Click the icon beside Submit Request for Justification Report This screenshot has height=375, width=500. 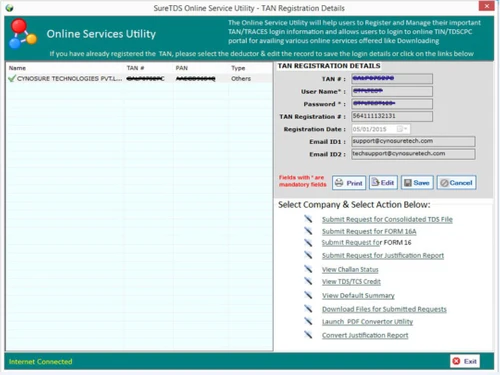click(308, 255)
